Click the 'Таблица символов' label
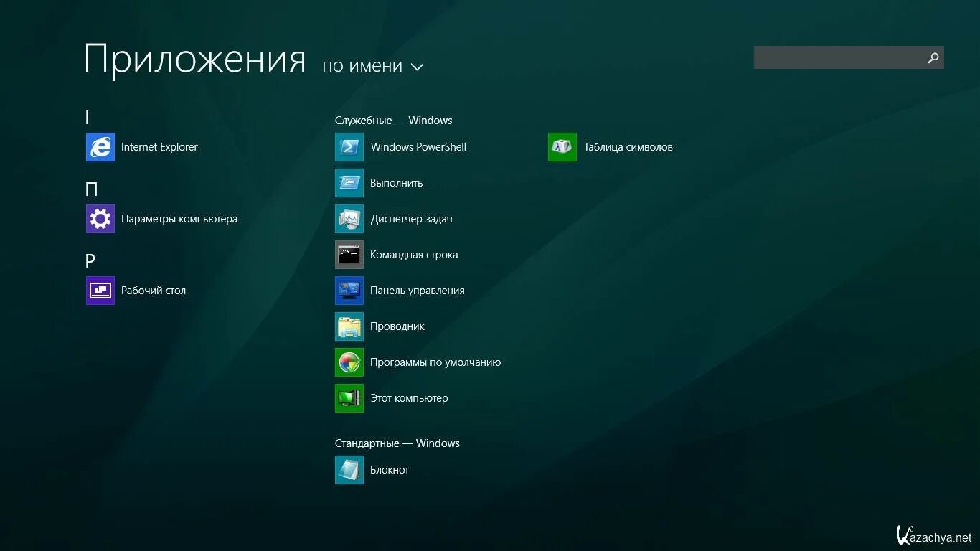The width and height of the screenshot is (980, 551). click(628, 147)
